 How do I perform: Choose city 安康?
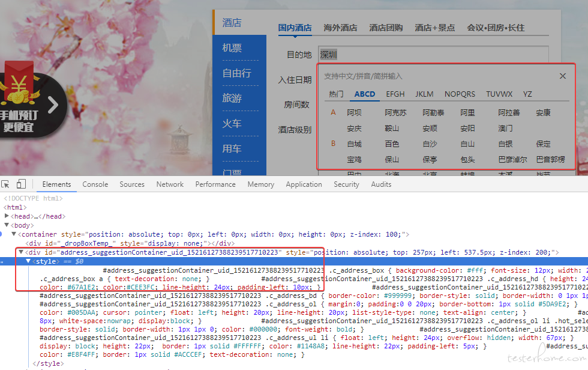click(543, 112)
